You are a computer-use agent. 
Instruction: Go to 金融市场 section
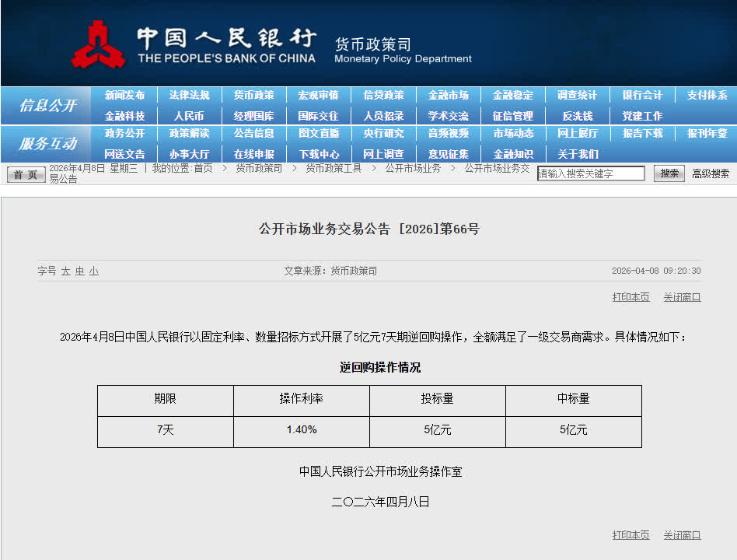point(448,95)
